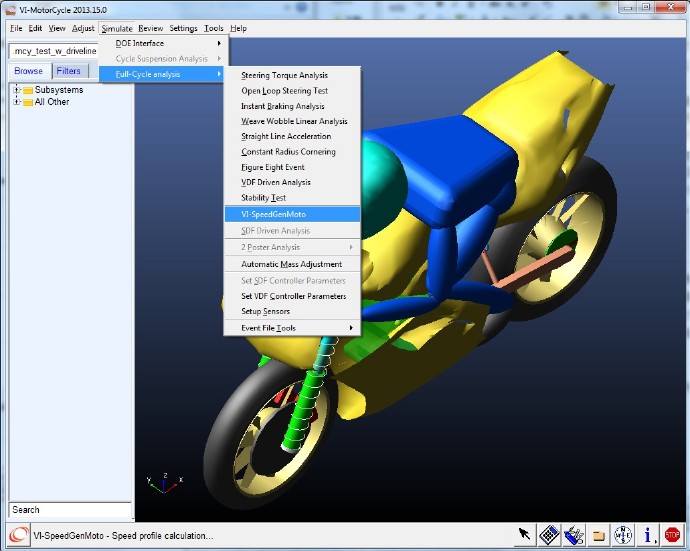Image resolution: width=690 pixels, height=551 pixels.
Task: Select Weave Wobble Linear Analysis
Action: 292,121
